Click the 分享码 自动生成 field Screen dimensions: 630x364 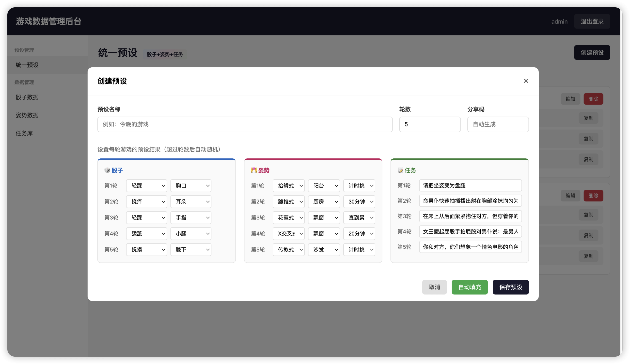point(498,124)
